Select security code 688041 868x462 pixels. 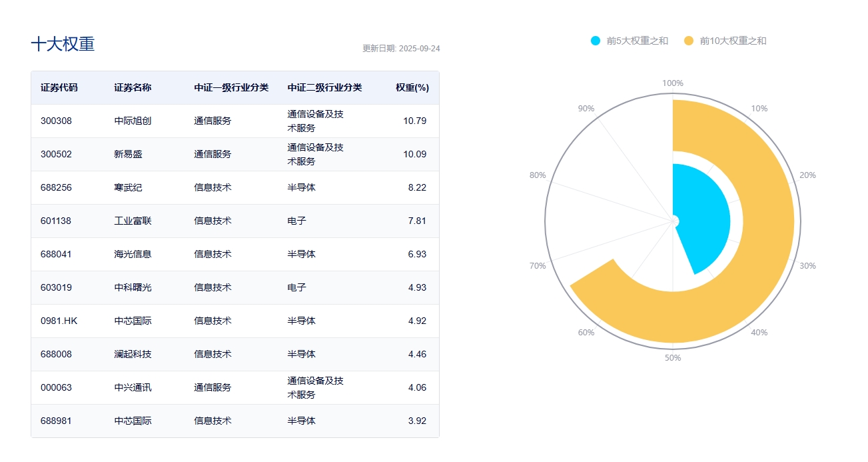coord(56,254)
